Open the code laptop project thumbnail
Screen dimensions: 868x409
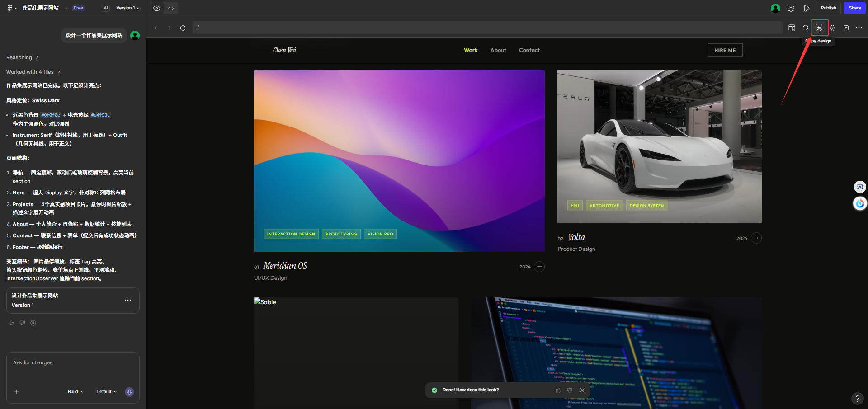point(616,353)
